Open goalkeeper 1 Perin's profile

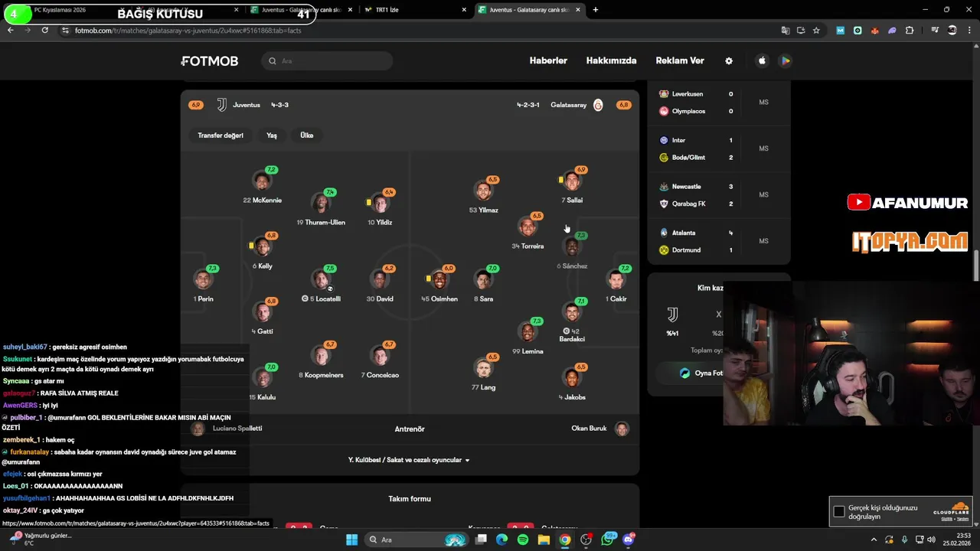point(204,285)
